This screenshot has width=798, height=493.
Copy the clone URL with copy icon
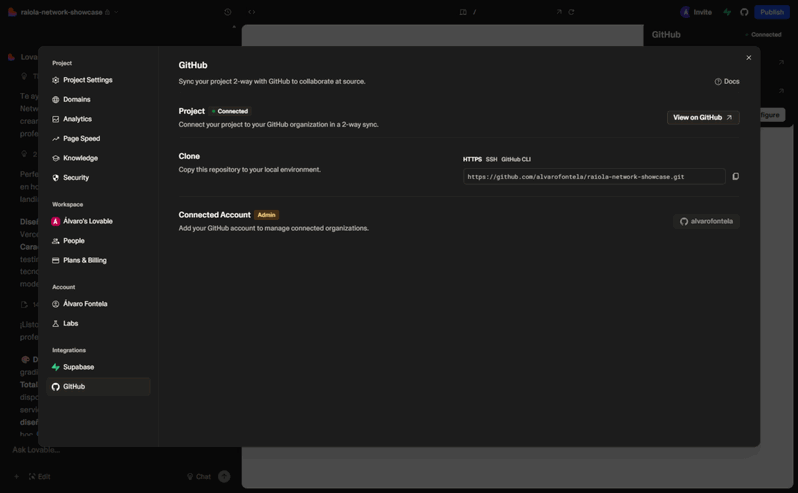click(735, 177)
